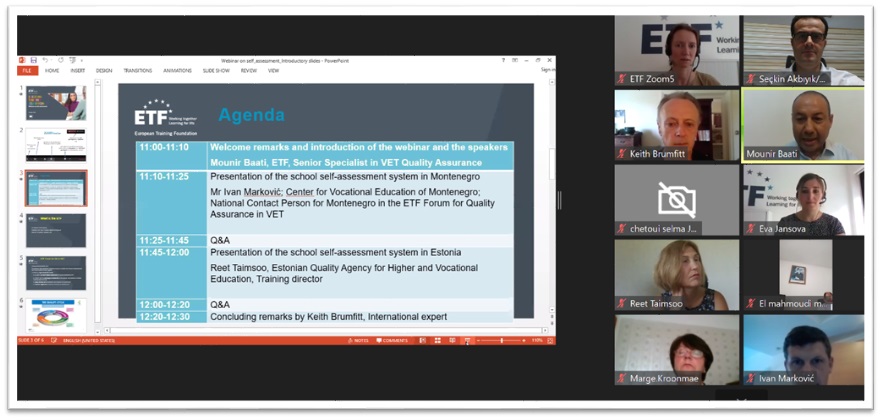
Task: Click the Eva Jansova name label
Action: (x=782, y=229)
